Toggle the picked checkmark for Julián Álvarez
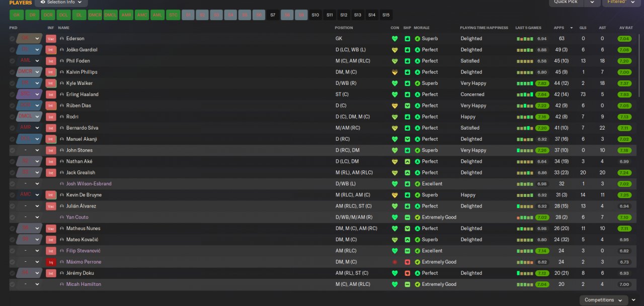 12,207
